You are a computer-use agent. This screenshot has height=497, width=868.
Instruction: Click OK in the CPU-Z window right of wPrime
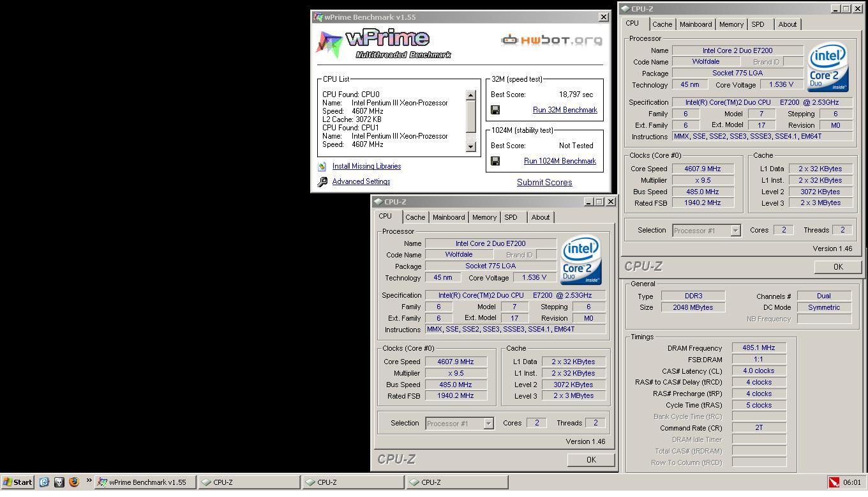(838, 267)
